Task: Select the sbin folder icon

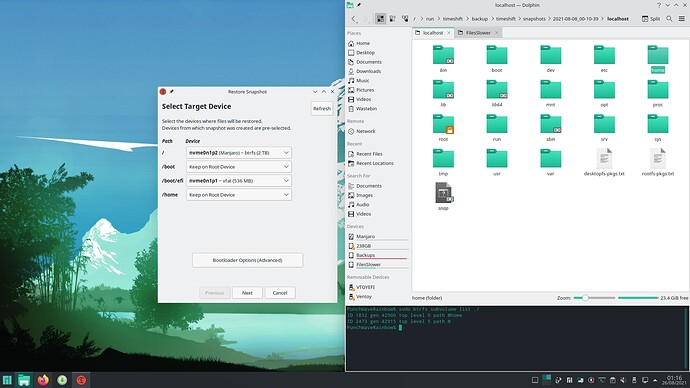Action: pos(551,124)
